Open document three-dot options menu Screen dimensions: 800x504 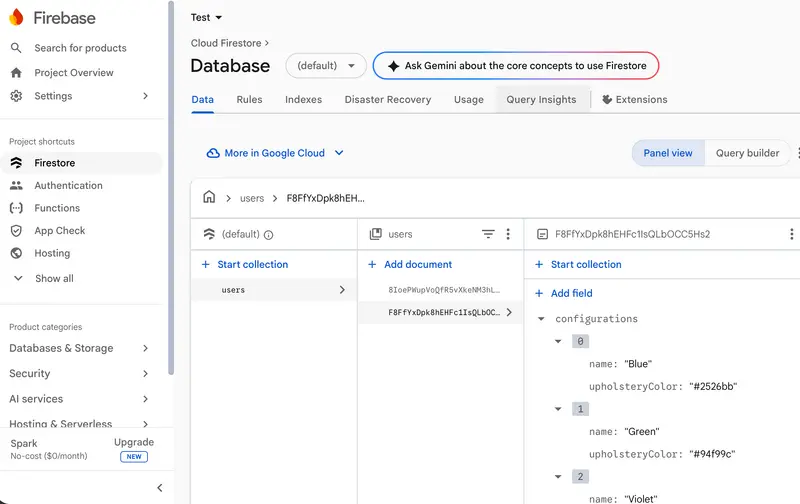point(791,234)
